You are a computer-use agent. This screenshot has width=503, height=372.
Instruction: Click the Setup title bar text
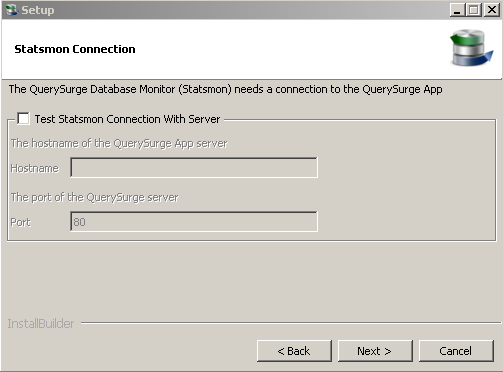(38, 10)
